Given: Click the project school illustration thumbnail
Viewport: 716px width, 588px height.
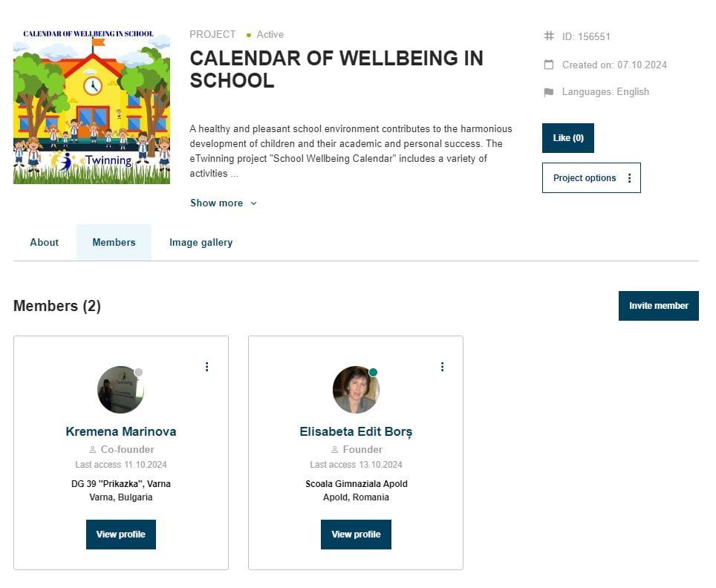Looking at the screenshot, I should pyautogui.click(x=92, y=107).
